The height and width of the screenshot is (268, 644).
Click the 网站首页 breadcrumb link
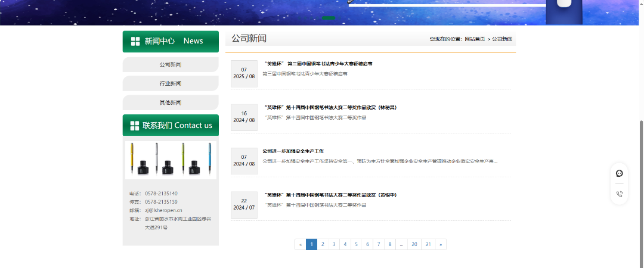(x=475, y=39)
